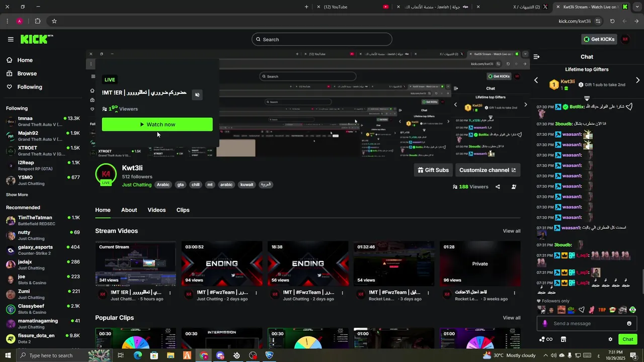Open channel points infinity icon
Viewport: 644px width, 362px height.
546,339
